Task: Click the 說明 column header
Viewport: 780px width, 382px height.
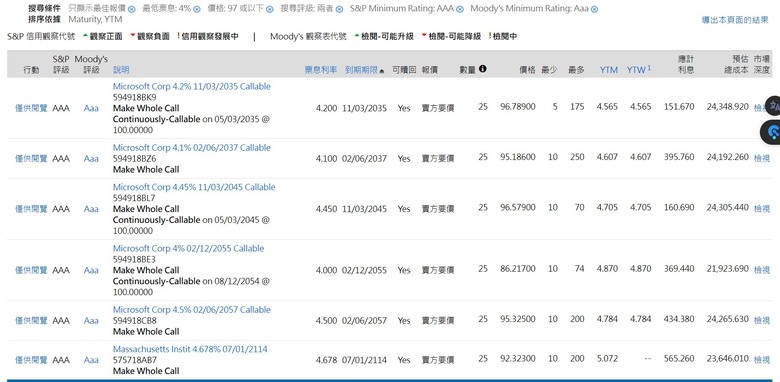Action: coord(121,70)
